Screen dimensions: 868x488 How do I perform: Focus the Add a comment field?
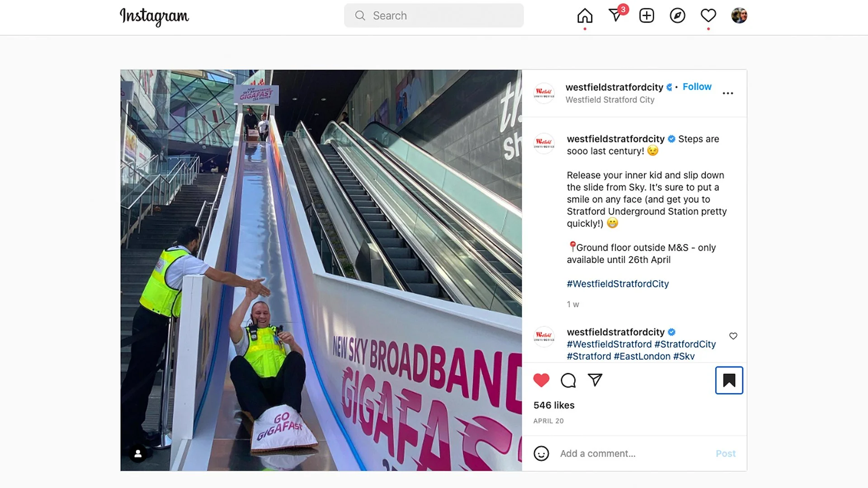633,453
